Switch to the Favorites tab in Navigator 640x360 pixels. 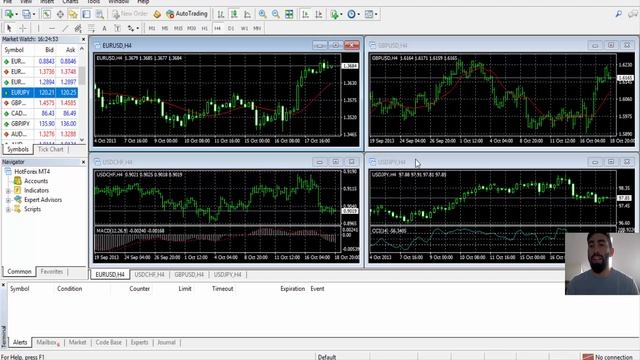click(x=51, y=271)
